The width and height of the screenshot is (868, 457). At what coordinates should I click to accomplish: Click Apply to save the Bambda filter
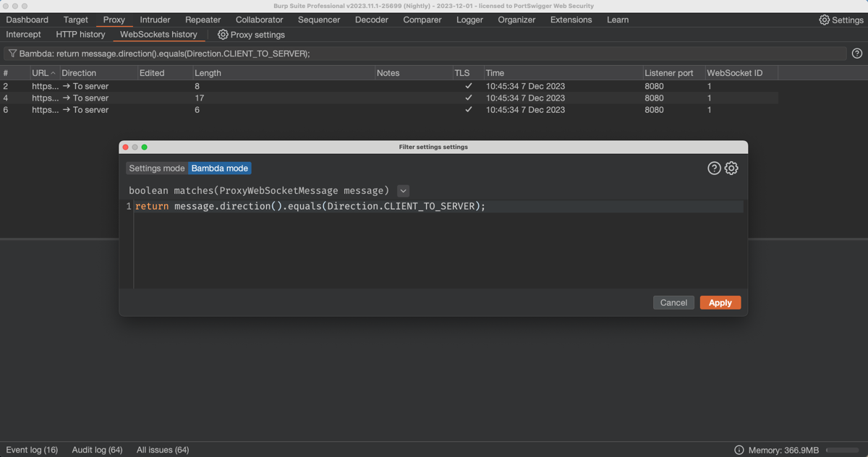coord(720,303)
